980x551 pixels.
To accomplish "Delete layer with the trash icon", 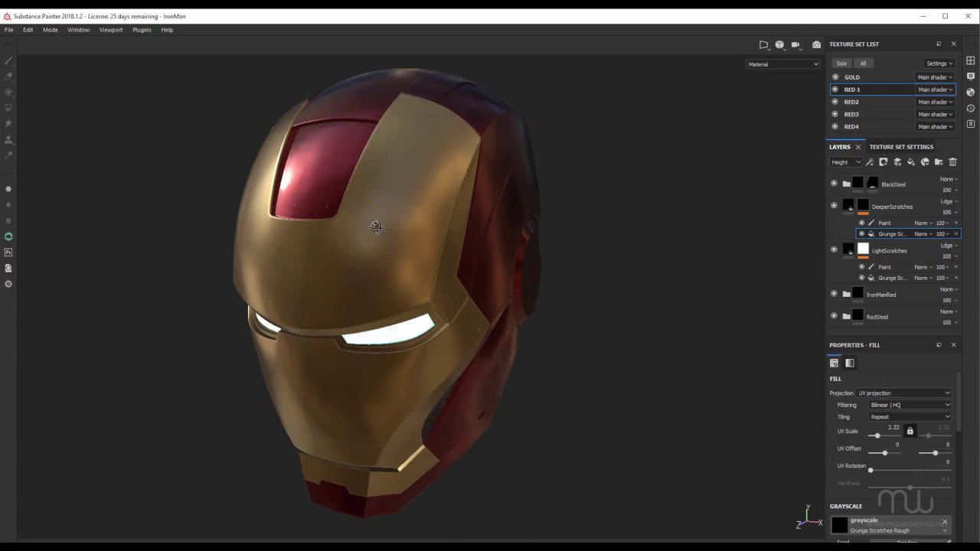I will pyautogui.click(x=952, y=162).
